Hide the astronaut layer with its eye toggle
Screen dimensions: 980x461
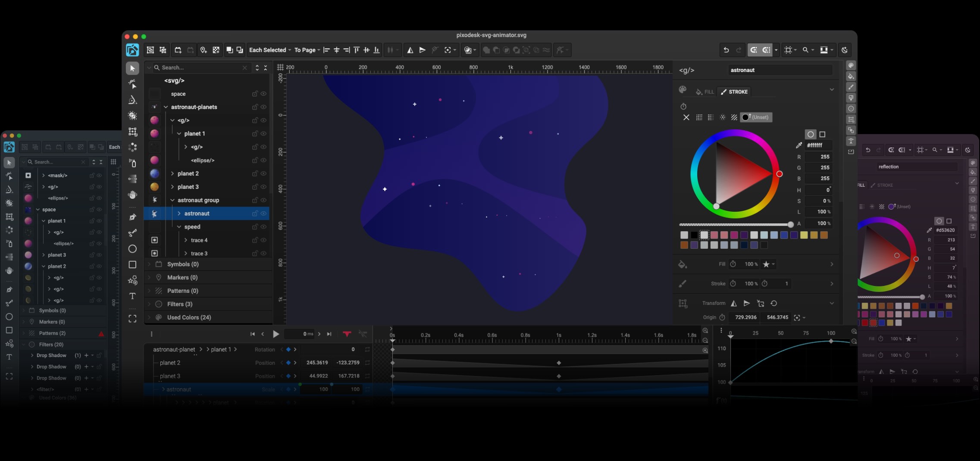click(x=264, y=213)
